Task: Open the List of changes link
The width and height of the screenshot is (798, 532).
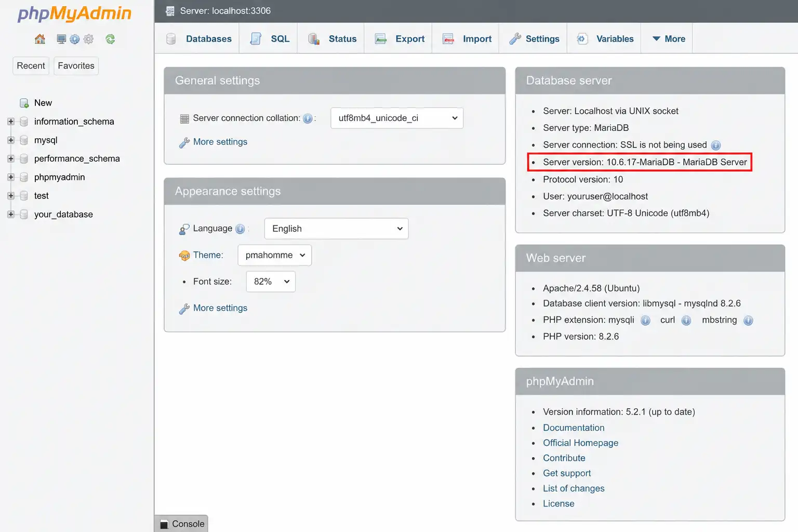Action: (x=574, y=488)
